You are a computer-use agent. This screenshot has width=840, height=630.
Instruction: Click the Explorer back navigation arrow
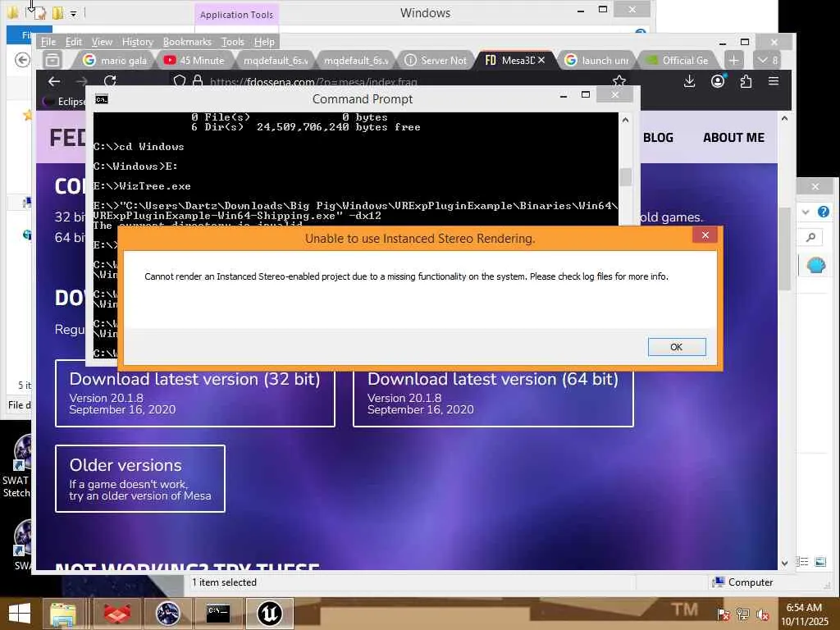(22, 59)
